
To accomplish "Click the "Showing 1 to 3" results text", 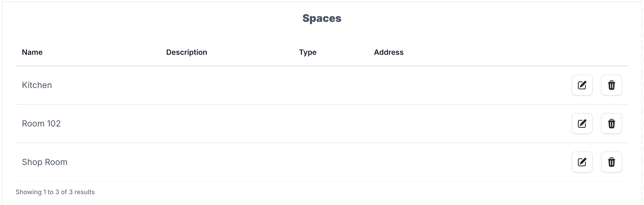I will coord(55,192).
